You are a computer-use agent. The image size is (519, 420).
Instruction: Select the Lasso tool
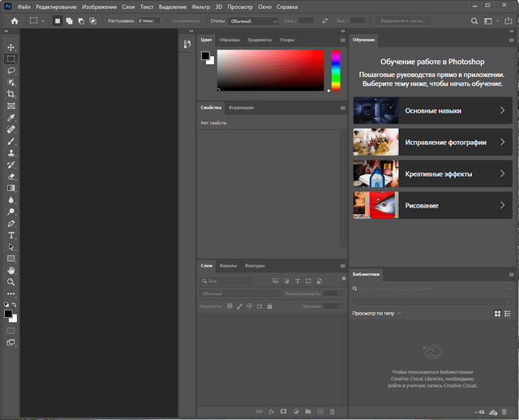[11, 71]
